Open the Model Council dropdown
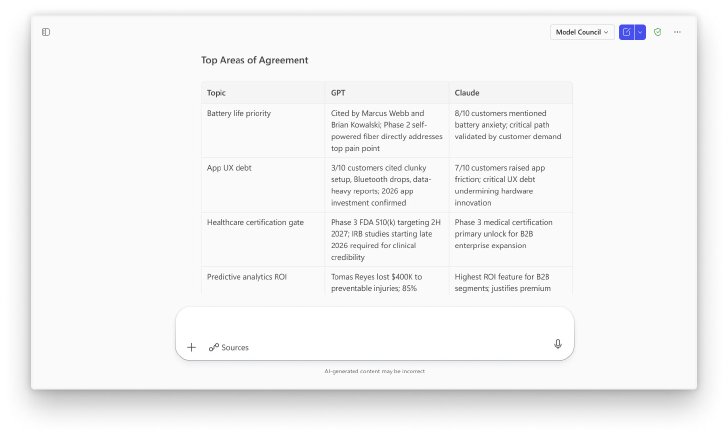 pyautogui.click(x=582, y=32)
